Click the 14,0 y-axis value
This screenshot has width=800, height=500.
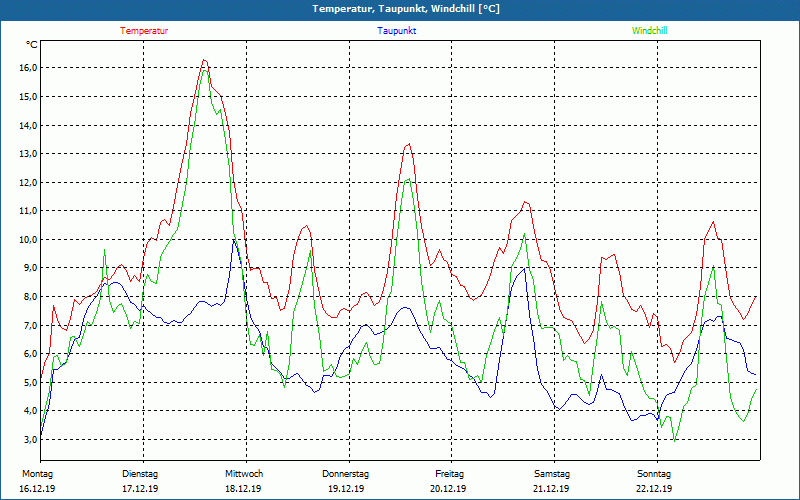coord(29,125)
